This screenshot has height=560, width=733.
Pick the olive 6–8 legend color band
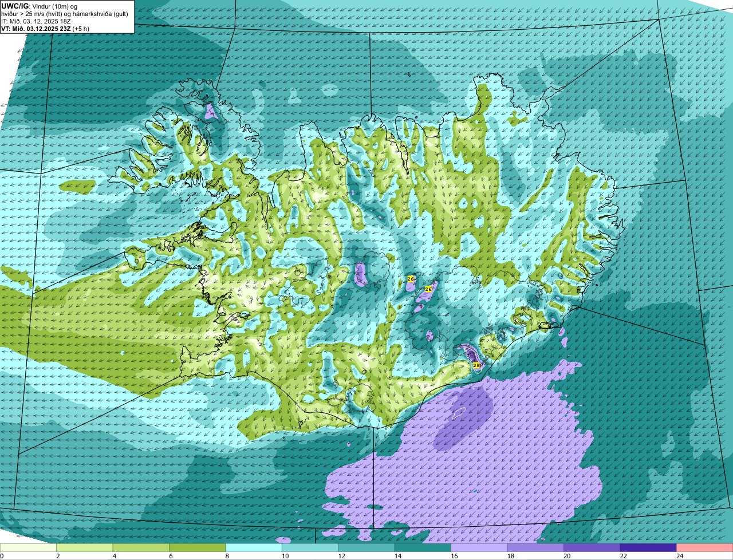point(198,548)
